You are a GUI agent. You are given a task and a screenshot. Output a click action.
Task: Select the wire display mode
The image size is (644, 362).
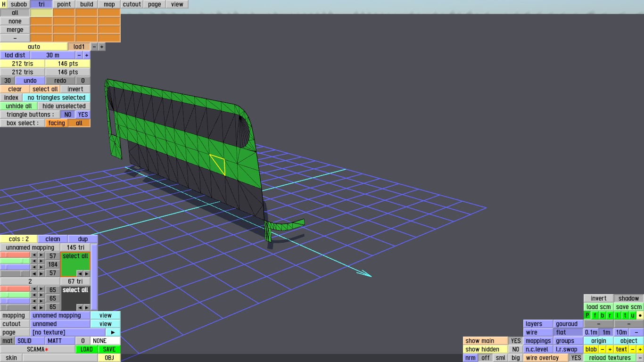[538, 332]
